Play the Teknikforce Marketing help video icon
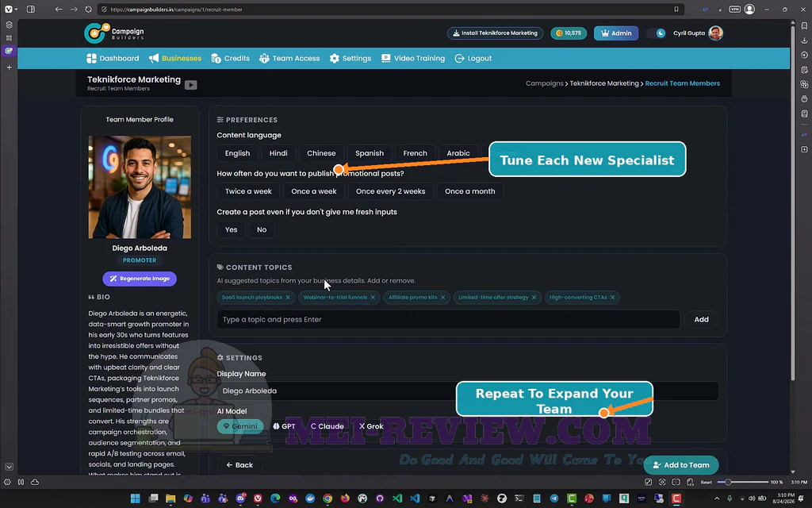This screenshot has width=812, height=508. [x=190, y=85]
